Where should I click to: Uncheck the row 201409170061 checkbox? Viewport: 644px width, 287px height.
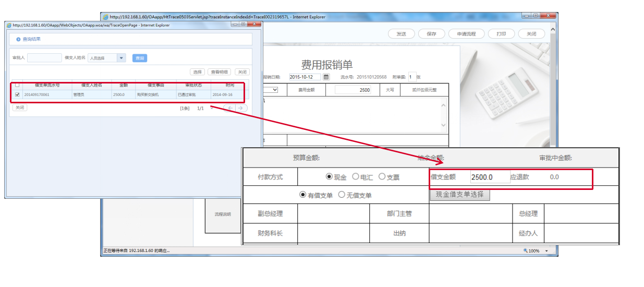click(x=17, y=94)
